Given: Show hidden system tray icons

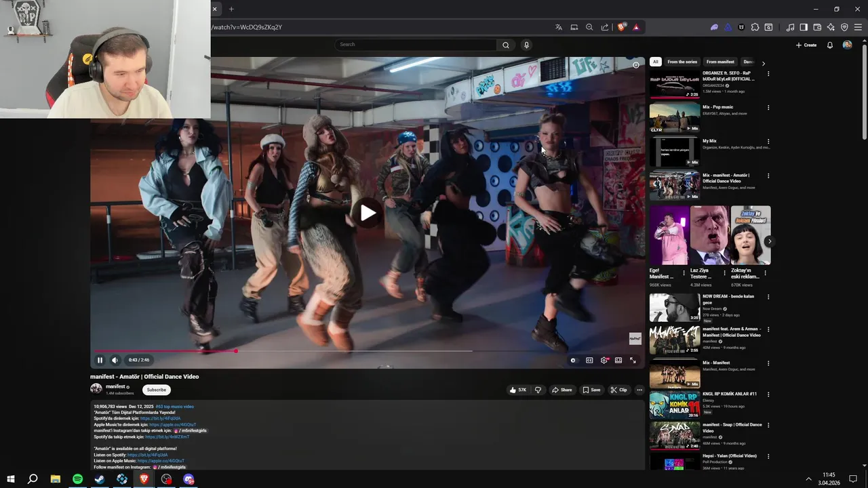Looking at the screenshot, I should click(808, 479).
